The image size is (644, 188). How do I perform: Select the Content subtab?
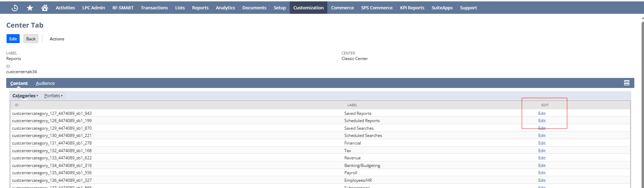[19, 83]
